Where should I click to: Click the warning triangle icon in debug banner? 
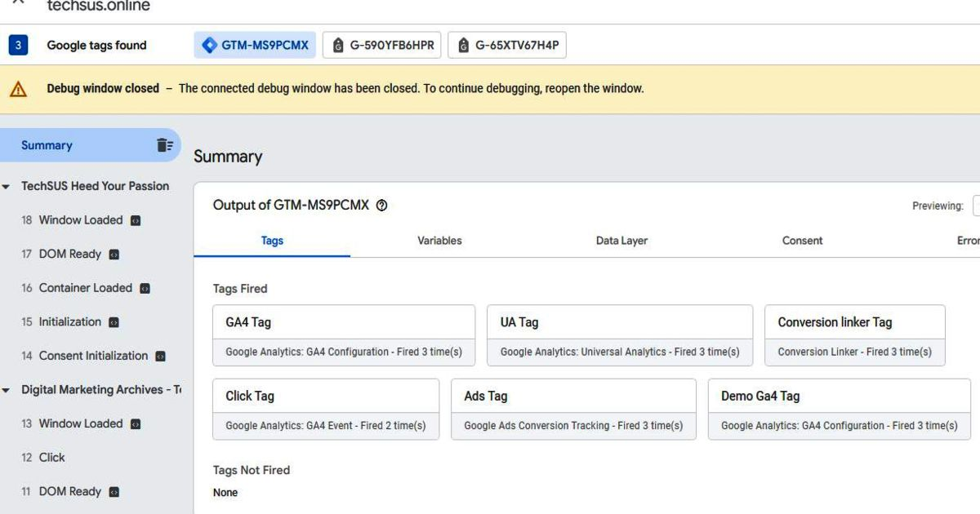pos(18,89)
